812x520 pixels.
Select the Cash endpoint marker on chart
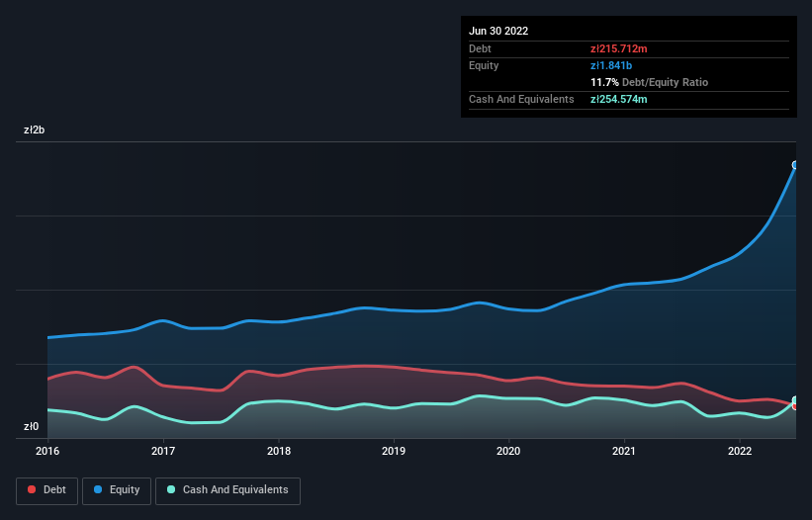click(795, 400)
